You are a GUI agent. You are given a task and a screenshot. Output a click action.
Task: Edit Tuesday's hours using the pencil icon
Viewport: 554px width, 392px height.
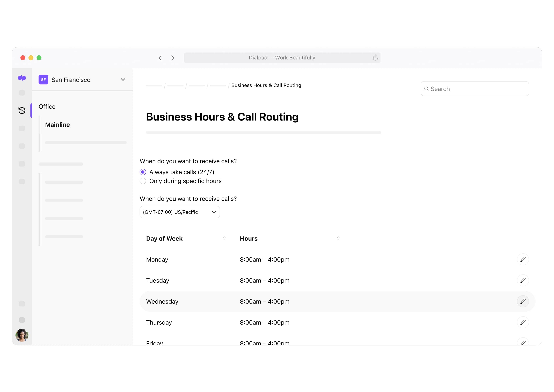(523, 280)
